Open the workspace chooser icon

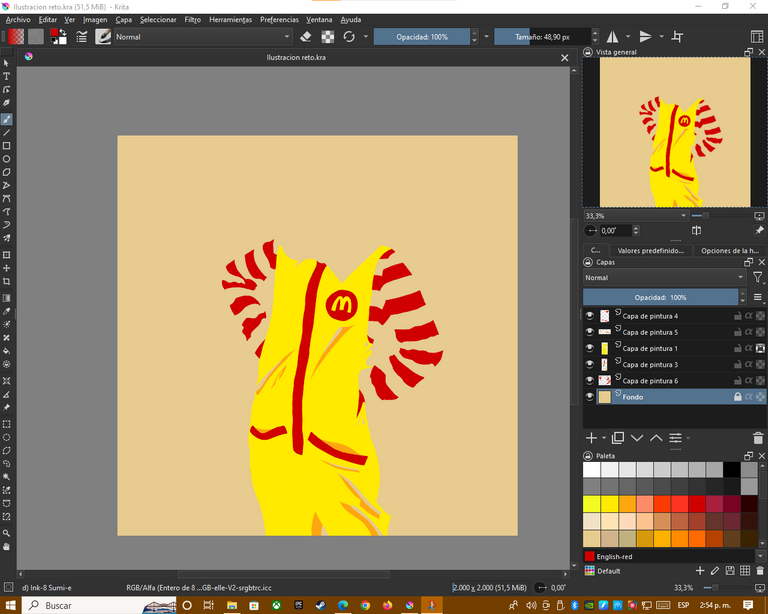[757, 37]
